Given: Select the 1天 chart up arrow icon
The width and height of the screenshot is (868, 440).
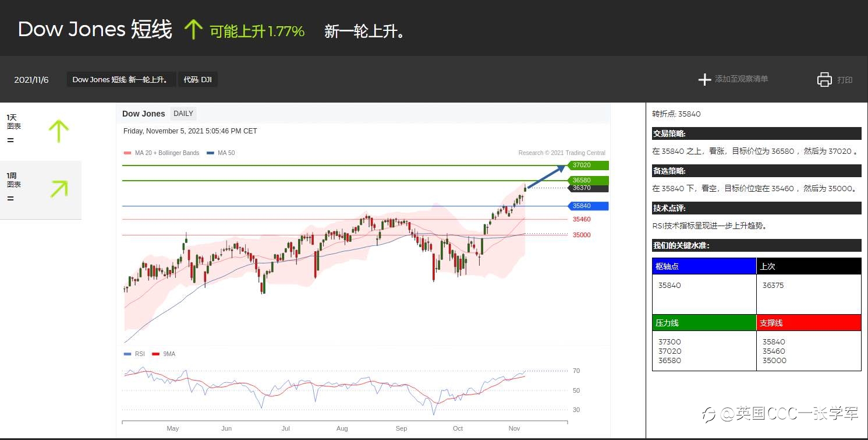Looking at the screenshot, I should (58, 131).
